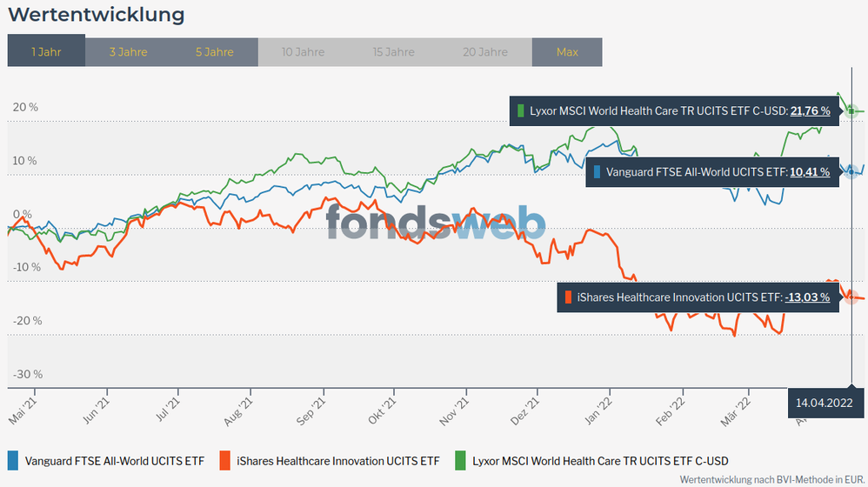Click the iShares -13,03 % tooltip value
Viewport: 868px width, 487px height.
coord(807,297)
